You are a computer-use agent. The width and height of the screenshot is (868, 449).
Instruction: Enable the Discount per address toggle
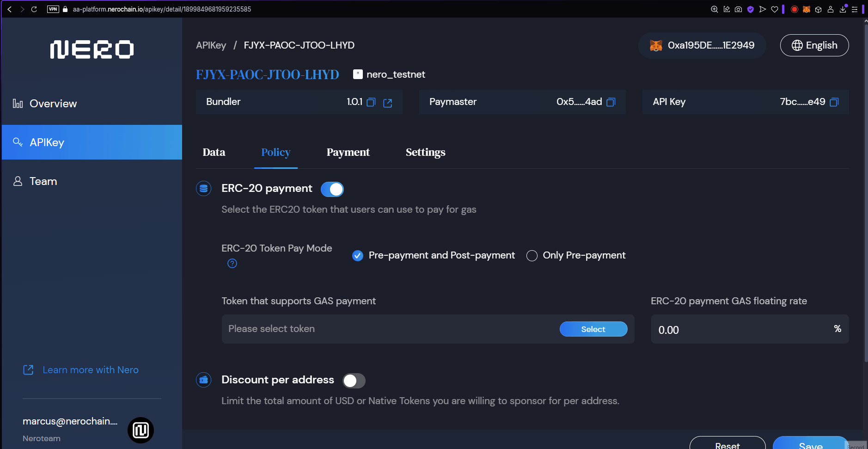coord(354,381)
